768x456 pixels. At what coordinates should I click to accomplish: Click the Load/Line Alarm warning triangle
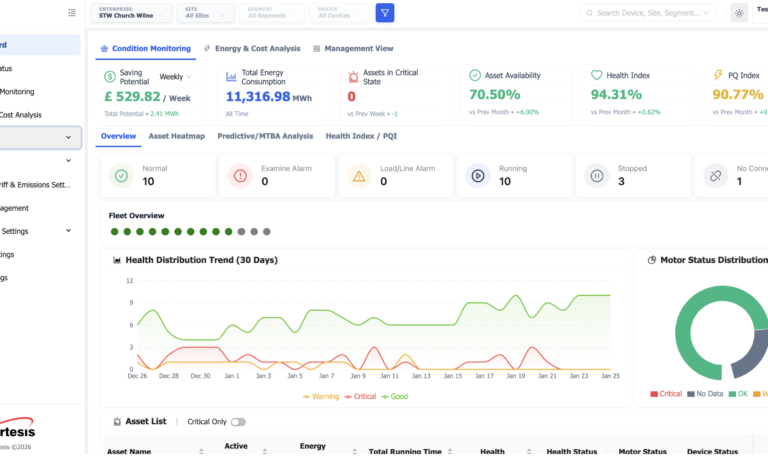(359, 175)
